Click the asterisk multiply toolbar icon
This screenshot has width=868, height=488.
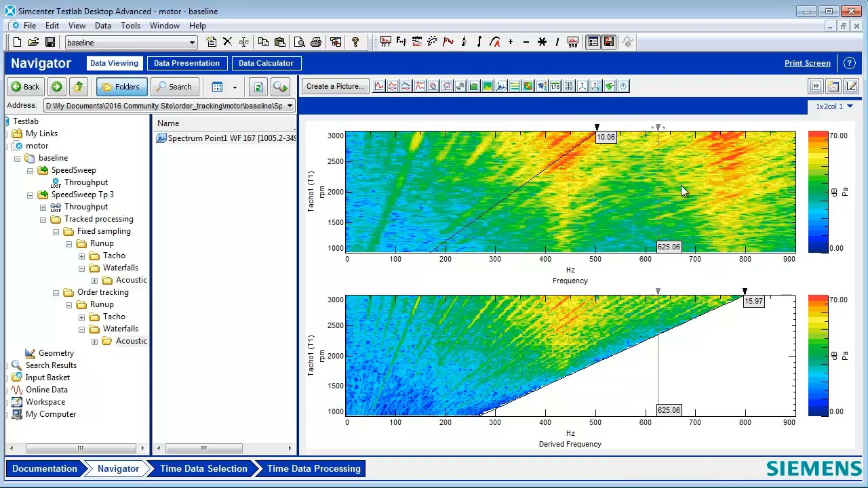(542, 42)
